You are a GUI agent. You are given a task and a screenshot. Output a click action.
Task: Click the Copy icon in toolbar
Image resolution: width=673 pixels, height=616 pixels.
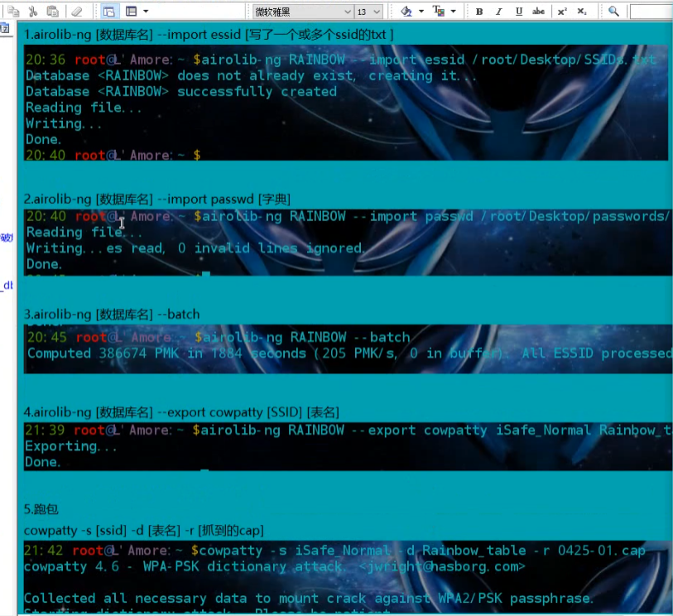tap(13, 12)
